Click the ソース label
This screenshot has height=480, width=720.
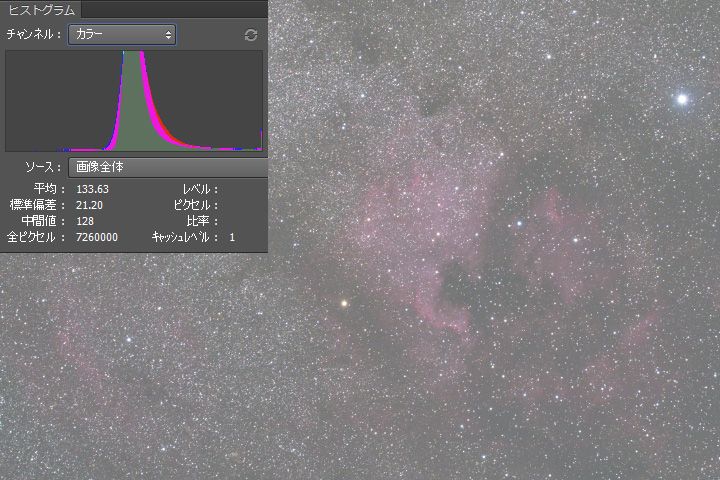click(x=43, y=167)
